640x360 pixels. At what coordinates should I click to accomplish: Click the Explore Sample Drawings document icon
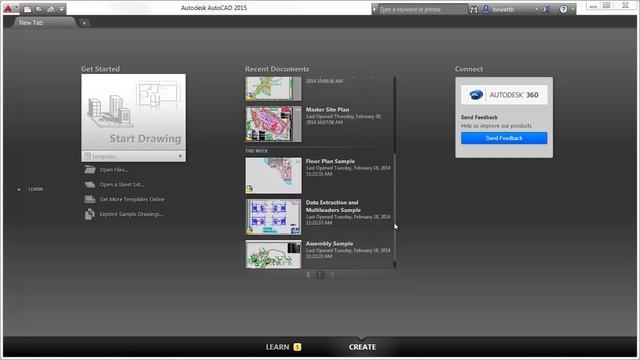90,214
